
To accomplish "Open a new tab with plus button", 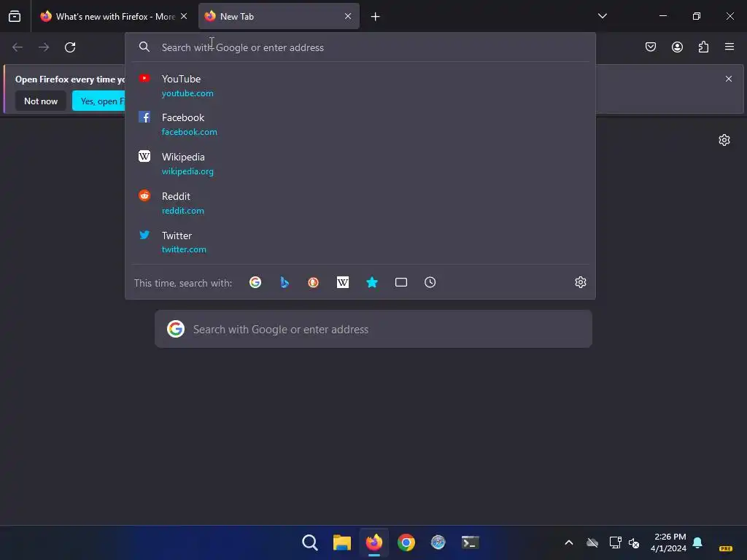I will click(376, 17).
